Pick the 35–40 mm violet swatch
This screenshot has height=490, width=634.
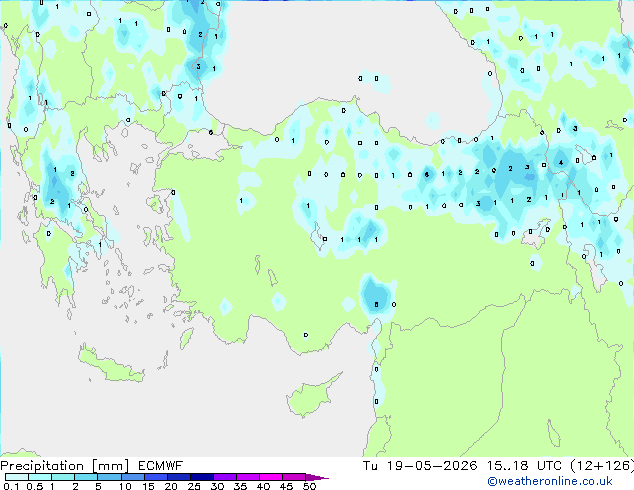(x=247, y=477)
